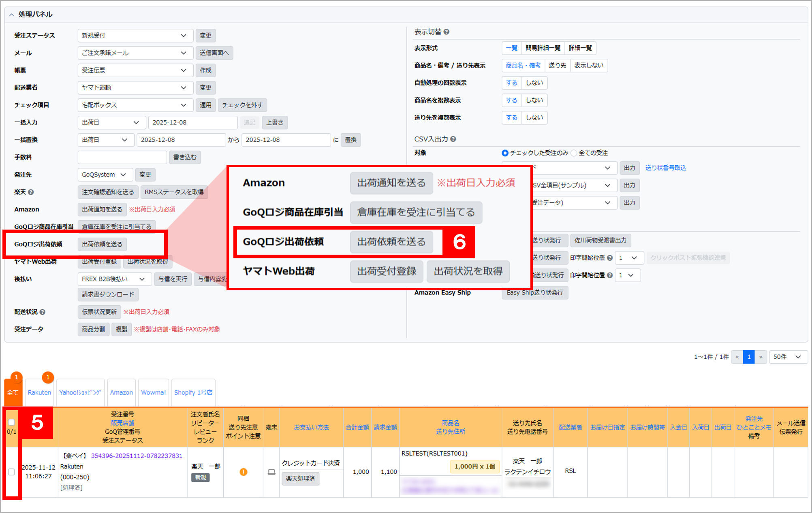Collapse the 処理パネル section

click(x=11, y=15)
